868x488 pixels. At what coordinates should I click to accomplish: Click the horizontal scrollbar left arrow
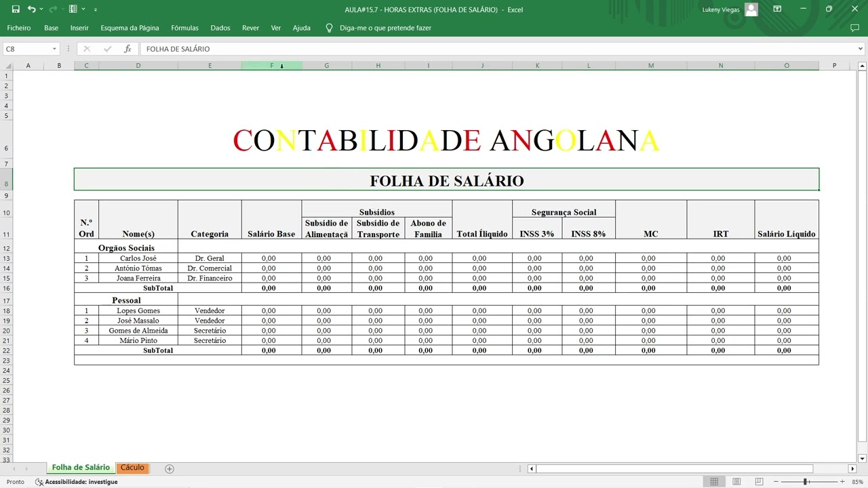[x=532, y=468]
